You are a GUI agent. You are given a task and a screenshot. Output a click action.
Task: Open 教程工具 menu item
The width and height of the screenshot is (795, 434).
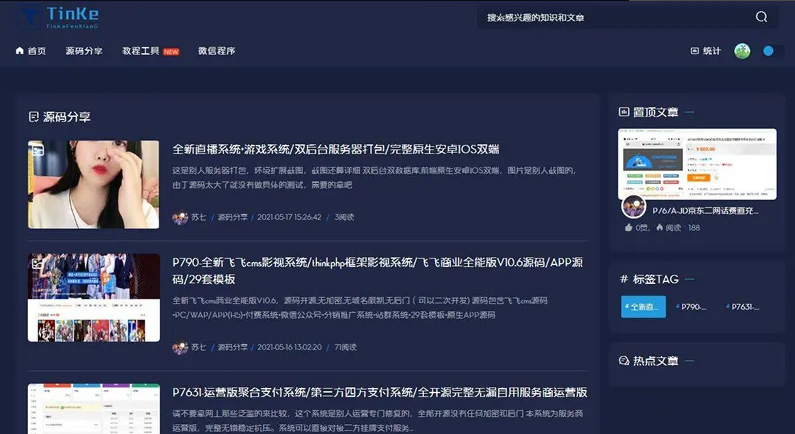[140, 51]
